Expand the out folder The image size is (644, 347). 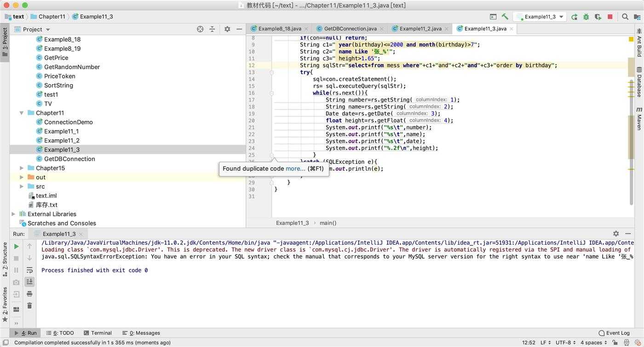click(21, 177)
